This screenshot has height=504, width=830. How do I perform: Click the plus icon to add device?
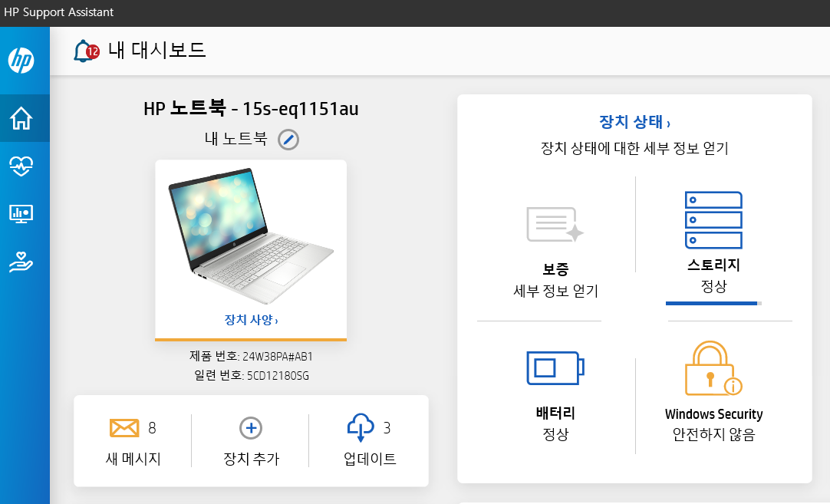tap(251, 428)
